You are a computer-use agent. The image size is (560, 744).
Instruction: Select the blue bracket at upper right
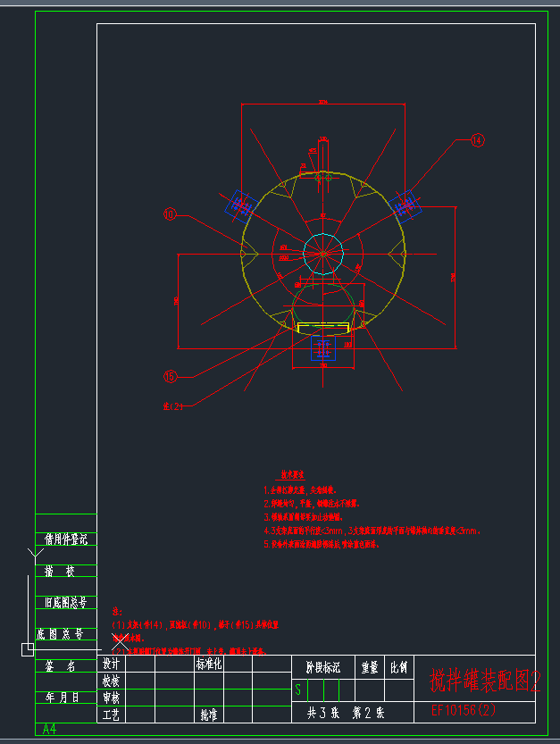406,205
